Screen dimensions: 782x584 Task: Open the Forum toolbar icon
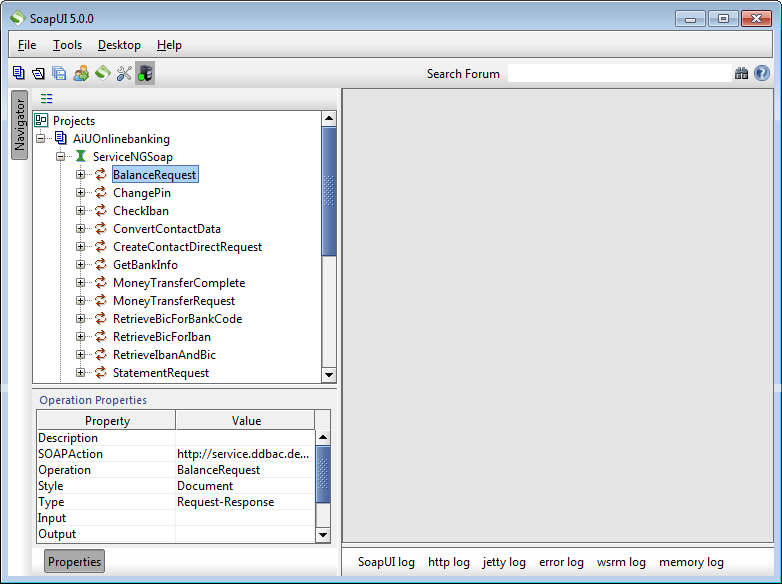[x=81, y=73]
